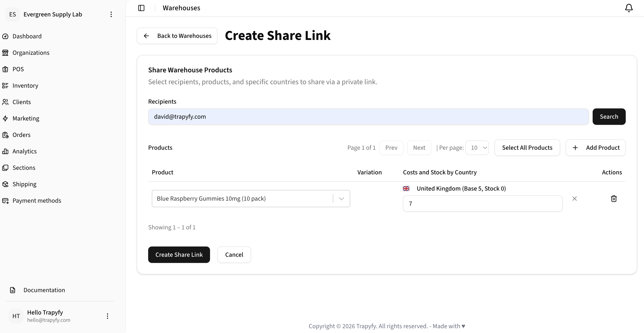Click the Next page button

(x=419, y=148)
